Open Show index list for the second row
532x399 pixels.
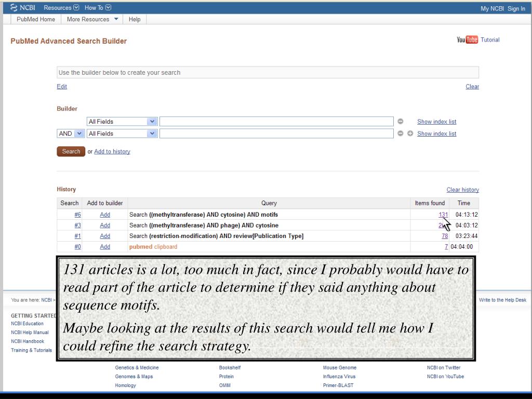(436, 134)
